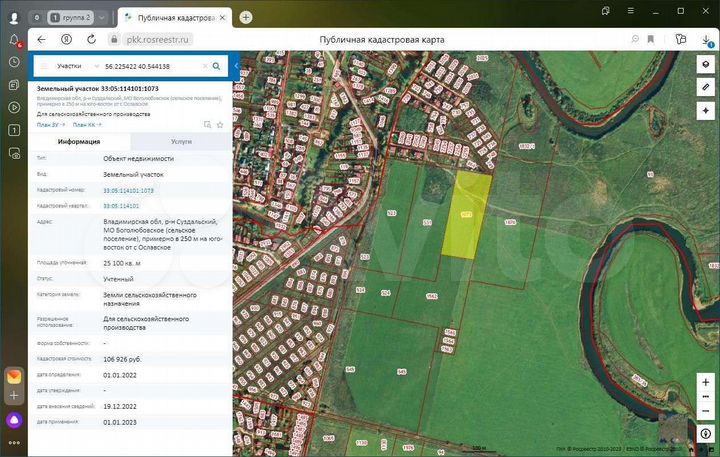This screenshot has height=457, width=720.
Task: Collapse the info panel with blue arrow
Action: (x=236, y=66)
